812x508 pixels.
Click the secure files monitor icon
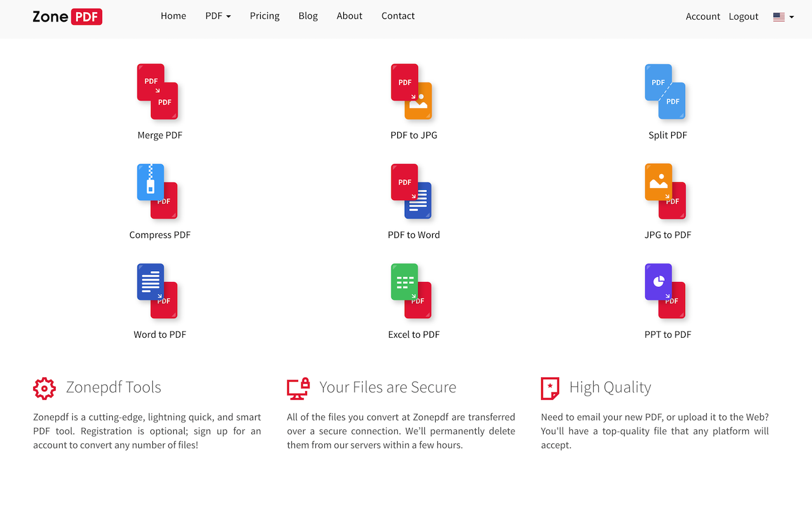pos(298,388)
